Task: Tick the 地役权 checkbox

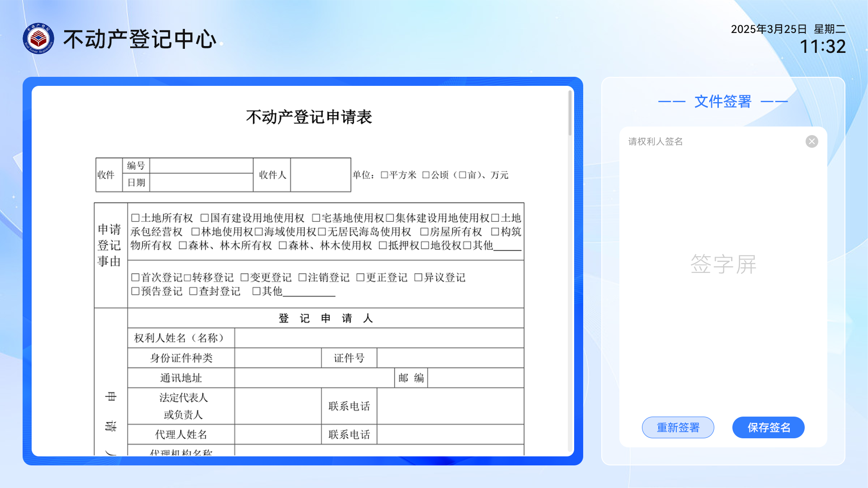Action: coord(425,245)
